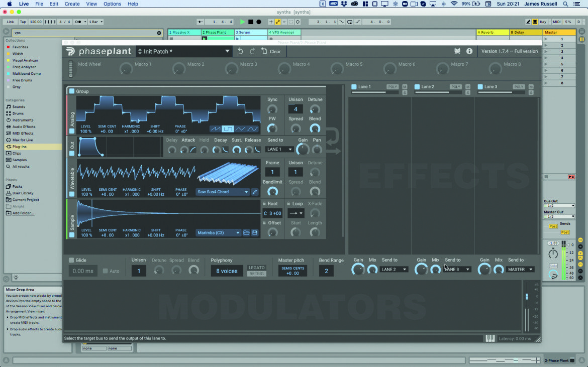The width and height of the screenshot is (588, 367).
Task: Select the triangle waveform for Analog oscillator
Action: point(240,129)
